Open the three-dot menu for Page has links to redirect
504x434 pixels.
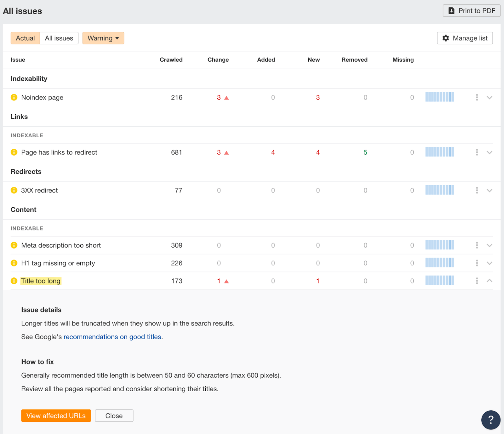477,152
